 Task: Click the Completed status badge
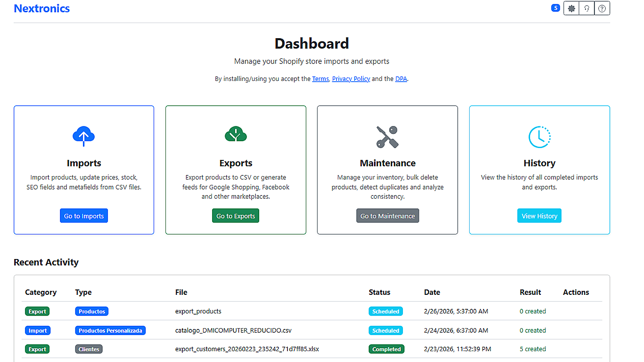(x=386, y=349)
